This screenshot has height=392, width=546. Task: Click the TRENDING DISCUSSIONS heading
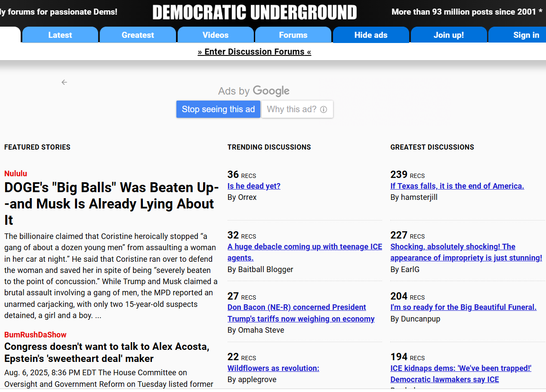tap(269, 147)
